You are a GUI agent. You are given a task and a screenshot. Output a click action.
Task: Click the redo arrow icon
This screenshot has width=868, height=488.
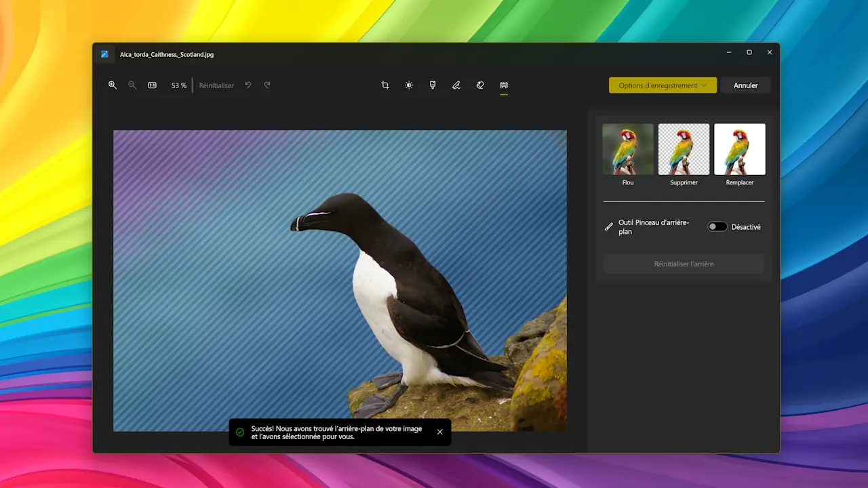point(267,85)
